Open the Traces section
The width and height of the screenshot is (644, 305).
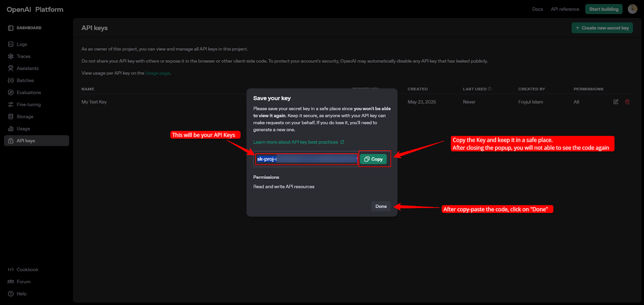click(23, 56)
